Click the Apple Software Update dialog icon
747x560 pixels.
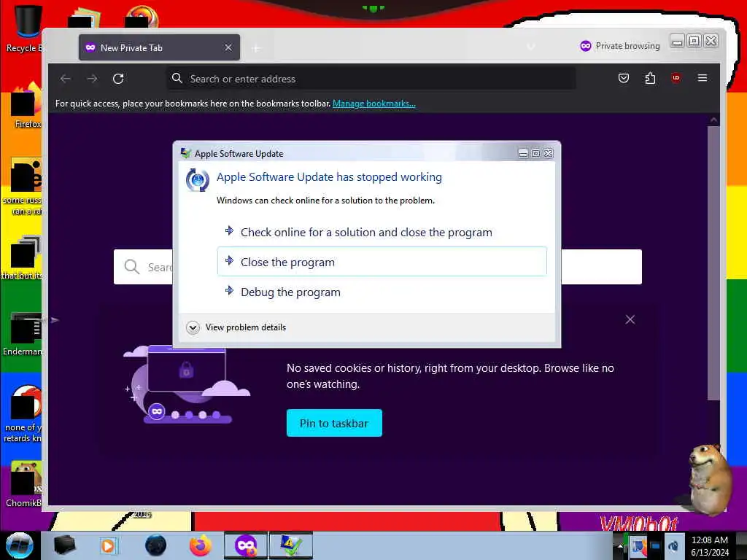197,180
